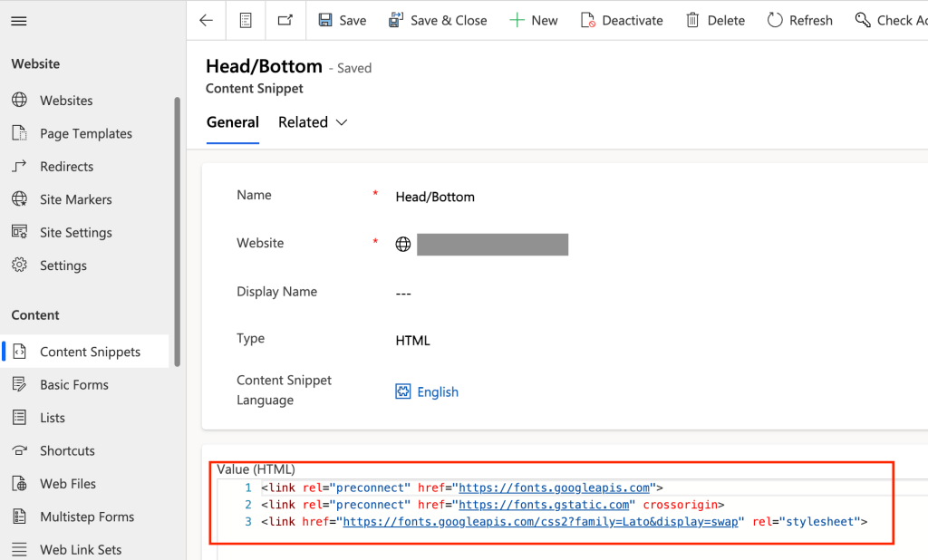
Task: Expand the Related tab dropdown
Action: pos(313,122)
